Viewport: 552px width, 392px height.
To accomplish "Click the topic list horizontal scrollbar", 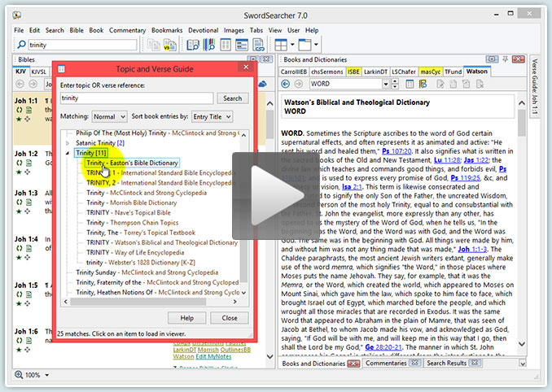I will pyautogui.click(x=138, y=302).
